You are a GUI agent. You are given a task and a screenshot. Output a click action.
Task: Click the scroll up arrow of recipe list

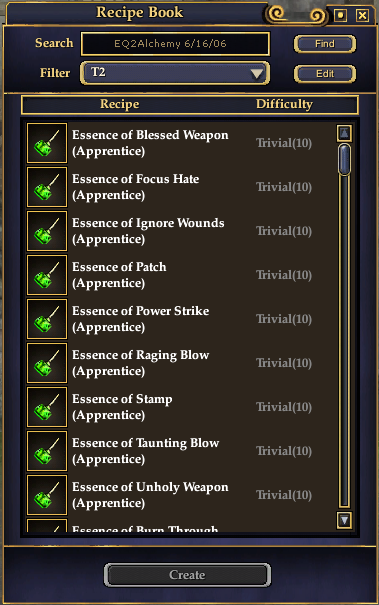(344, 133)
